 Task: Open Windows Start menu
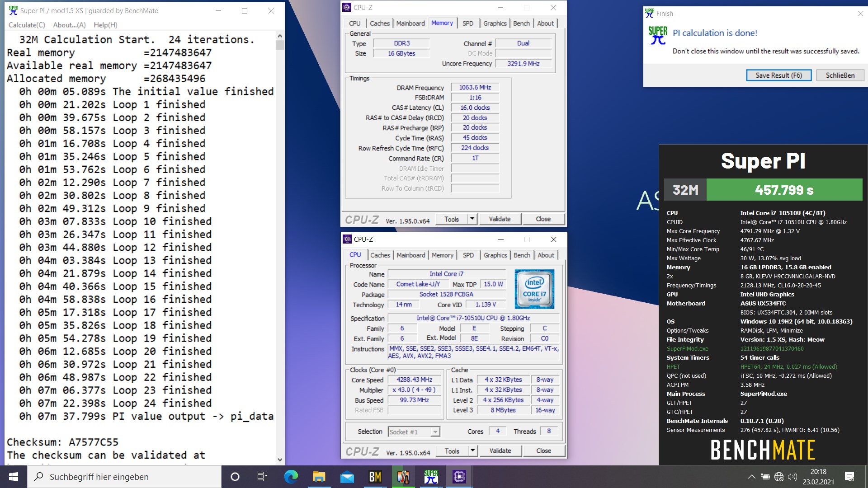click(14, 477)
